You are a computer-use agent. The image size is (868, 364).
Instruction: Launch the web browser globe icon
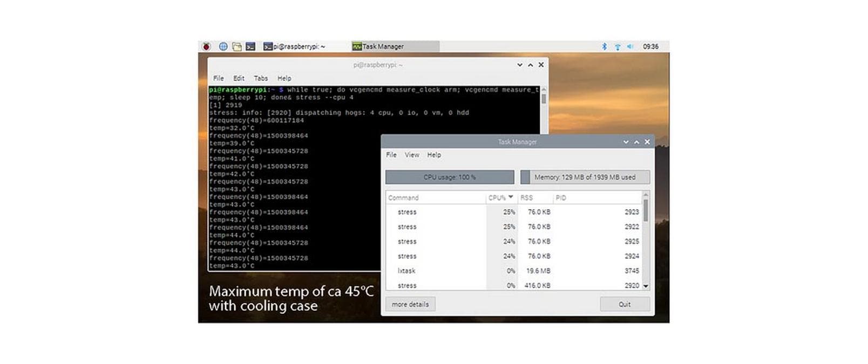tap(223, 47)
